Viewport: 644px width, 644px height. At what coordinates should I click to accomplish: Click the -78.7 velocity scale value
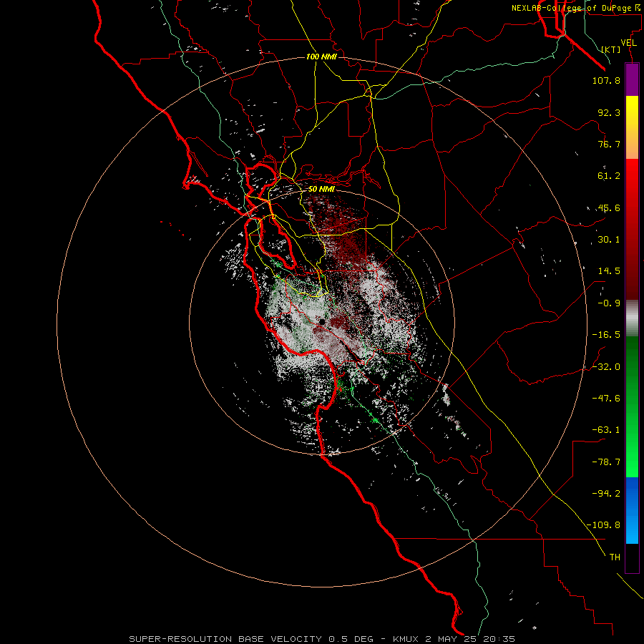click(x=606, y=462)
